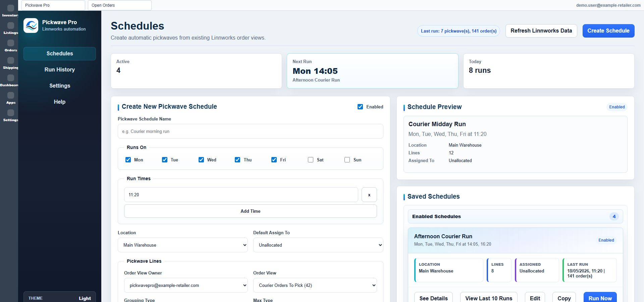The height and width of the screenshot is (302, 644).
Task: Uncheck the Mon day checkbox
Action: point(128,160)
